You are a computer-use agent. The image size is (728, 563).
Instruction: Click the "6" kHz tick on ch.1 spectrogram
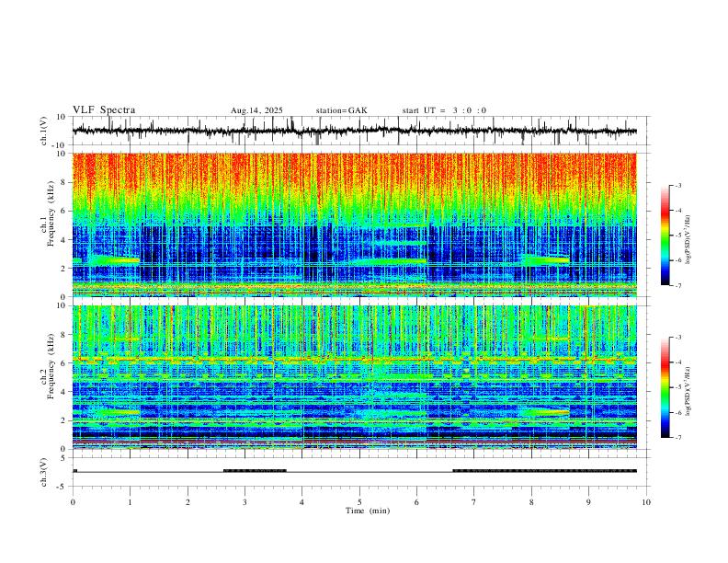[x=64, y=211]
